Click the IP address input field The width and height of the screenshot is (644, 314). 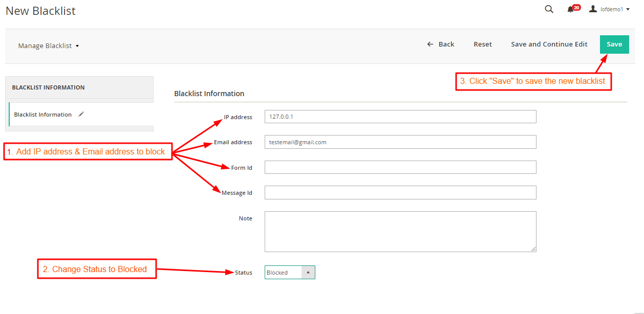(400, 116)
